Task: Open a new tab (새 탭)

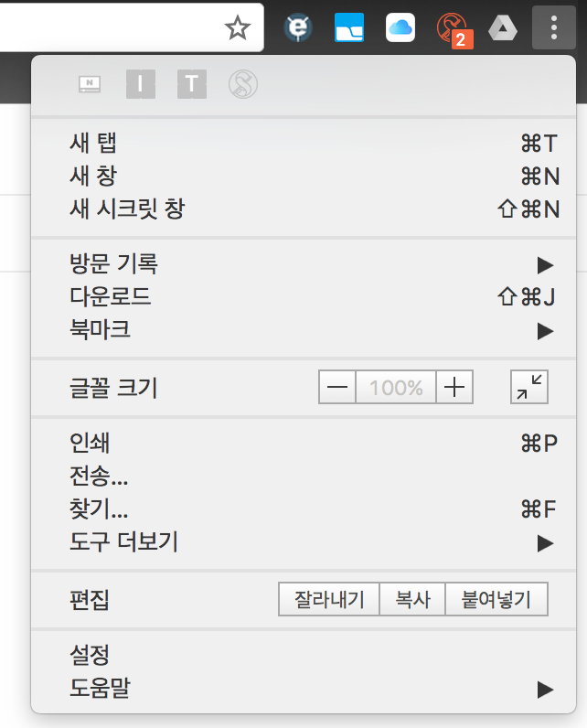Action: coord(304,143)
